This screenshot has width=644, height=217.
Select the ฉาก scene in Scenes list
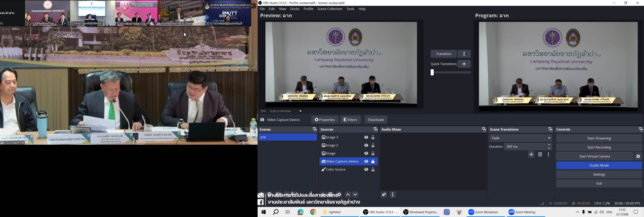(x=288, y=137)
